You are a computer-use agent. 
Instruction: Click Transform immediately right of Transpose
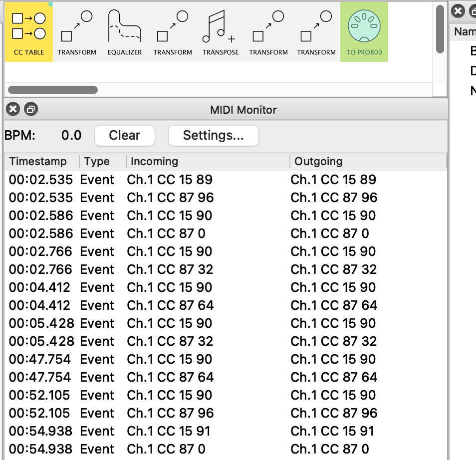point(268,32)
